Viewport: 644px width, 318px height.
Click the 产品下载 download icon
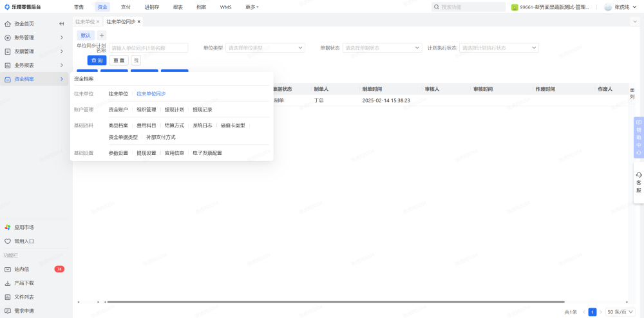[x=8, y=283]
